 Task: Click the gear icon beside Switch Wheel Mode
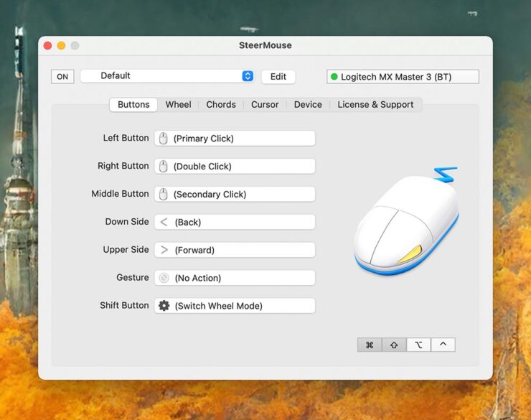tap(164, 306)
